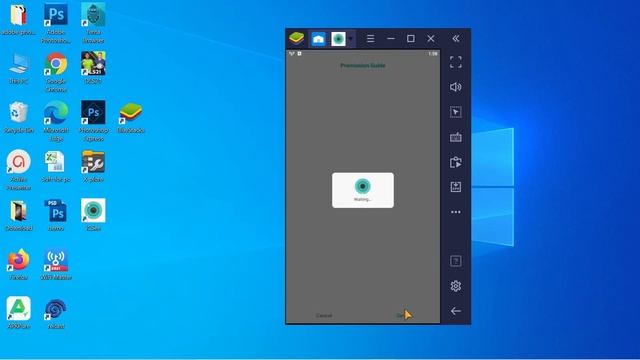Minimize the BlueStacks window
Image resolution: width=640 pixels, height=360 pixels.
pos(391,38)
